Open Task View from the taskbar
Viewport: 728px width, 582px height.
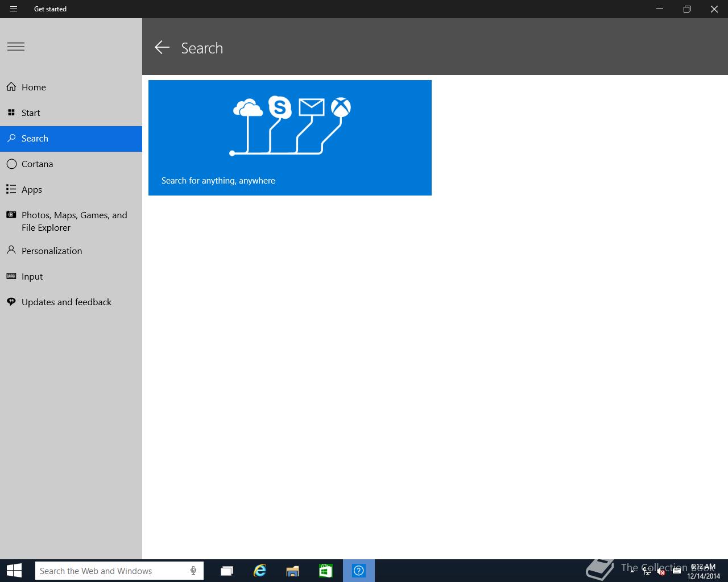[x=227, y=571]
